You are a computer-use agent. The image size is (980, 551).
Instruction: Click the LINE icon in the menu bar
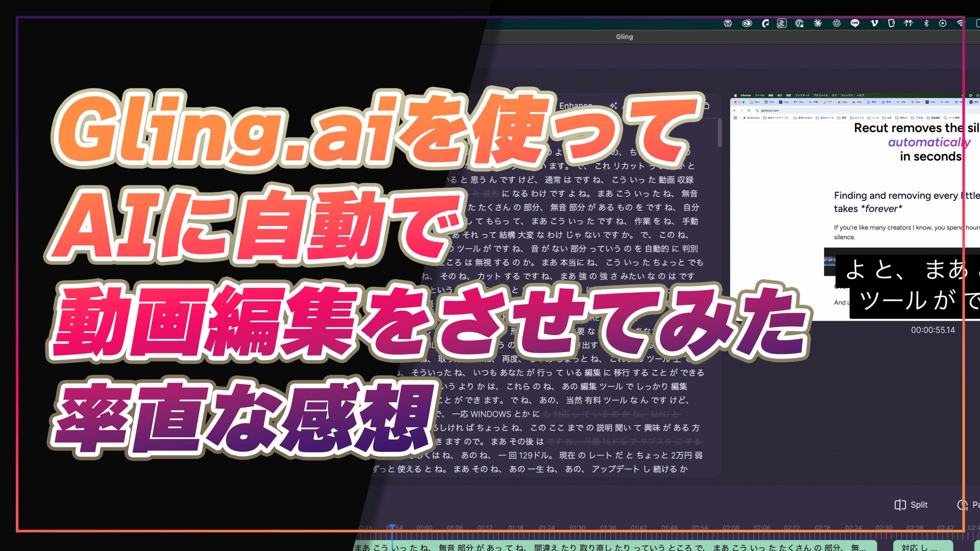click(x=855, y=24)
